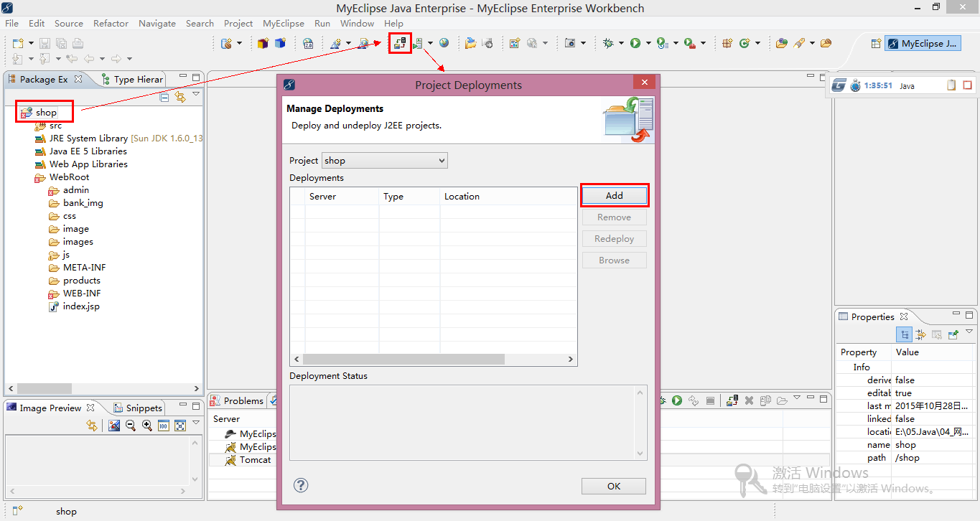Screen dimensions: 980x521
Task: Click the MyEclipse J... perspective button
Action: (923, 43)
